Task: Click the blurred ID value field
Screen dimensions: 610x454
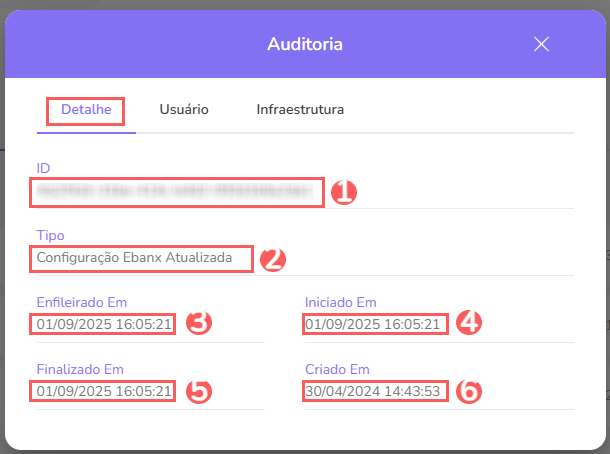Action: pos(177,191)
